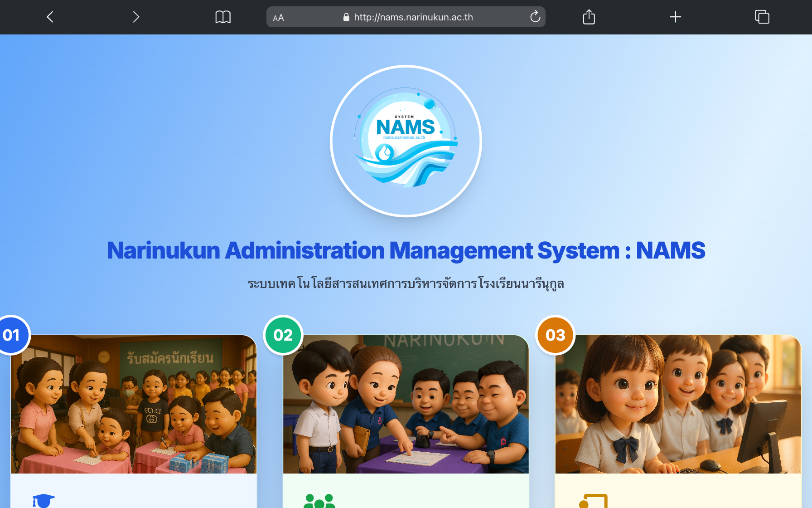This screenshot has height=508, width=812.
Task: Click the Narinukun Administration Management System heading
Action: click(406, 250)
